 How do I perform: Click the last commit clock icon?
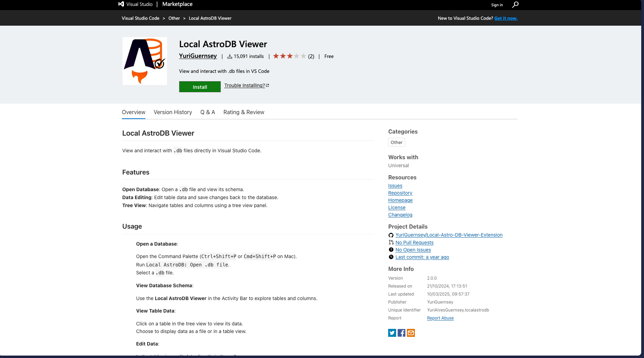coord(391,257)
